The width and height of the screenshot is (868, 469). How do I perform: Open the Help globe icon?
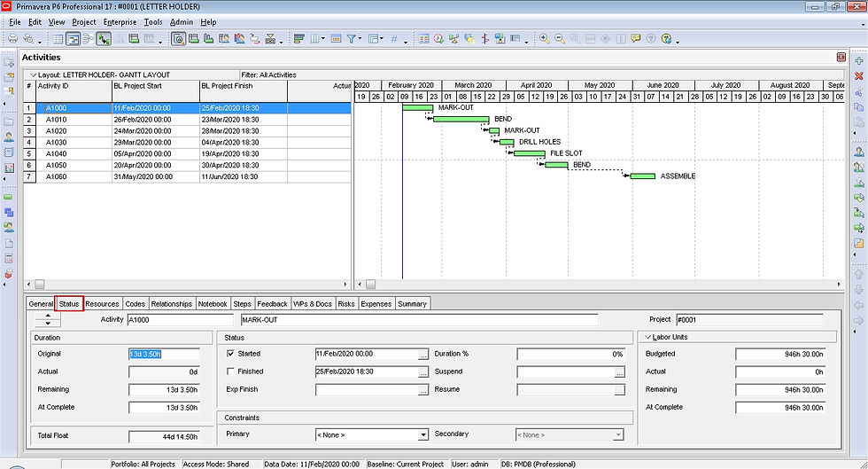(666, 39)
